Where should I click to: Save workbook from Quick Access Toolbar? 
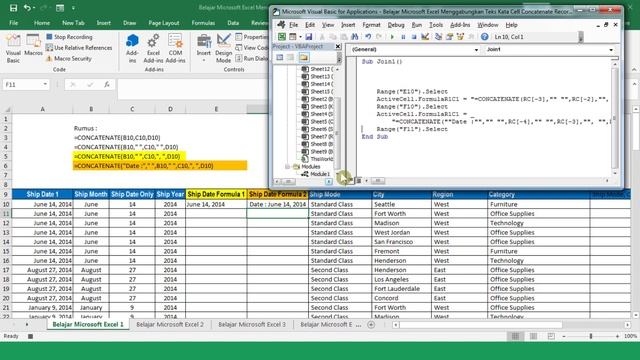[13, 8]
